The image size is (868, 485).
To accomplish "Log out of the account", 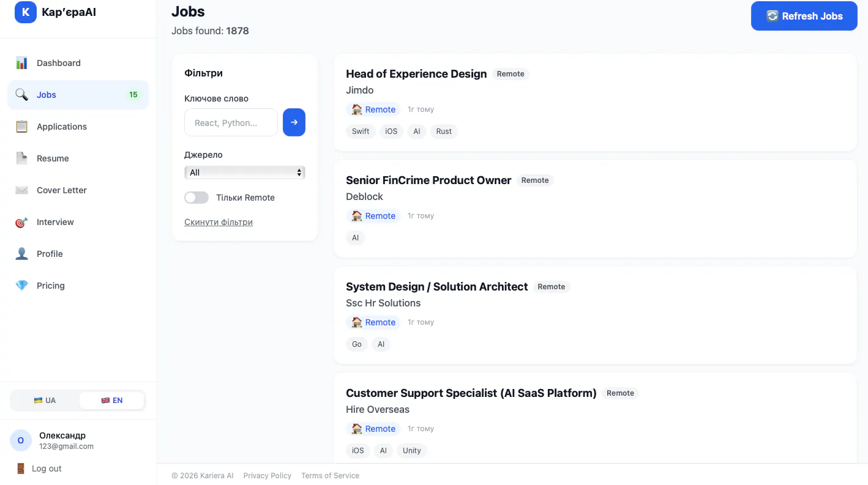I will tap(39, 468).
